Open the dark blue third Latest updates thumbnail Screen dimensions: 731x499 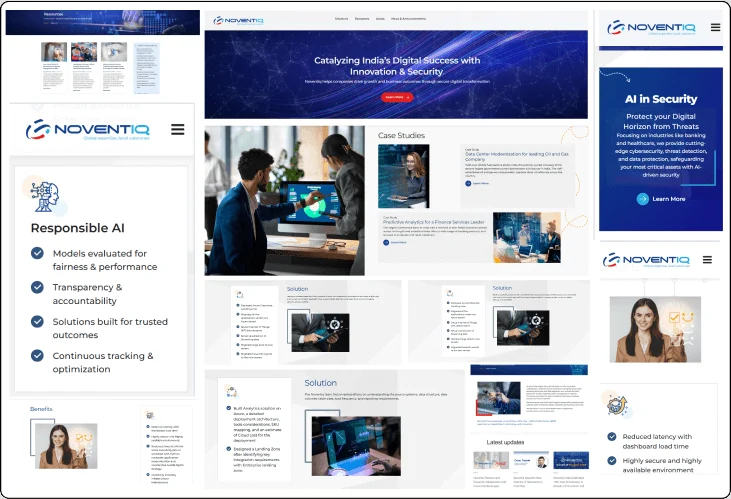571,460
